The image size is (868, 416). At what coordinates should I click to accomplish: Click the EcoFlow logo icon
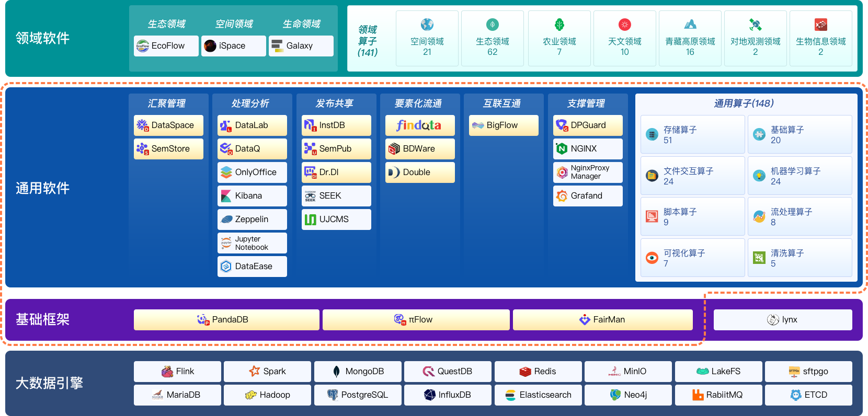[143, 46]
